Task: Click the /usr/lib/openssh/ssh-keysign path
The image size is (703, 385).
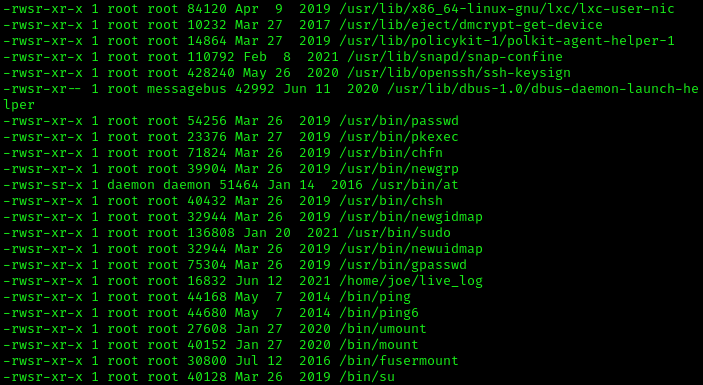Action: (x=459, y=73)
